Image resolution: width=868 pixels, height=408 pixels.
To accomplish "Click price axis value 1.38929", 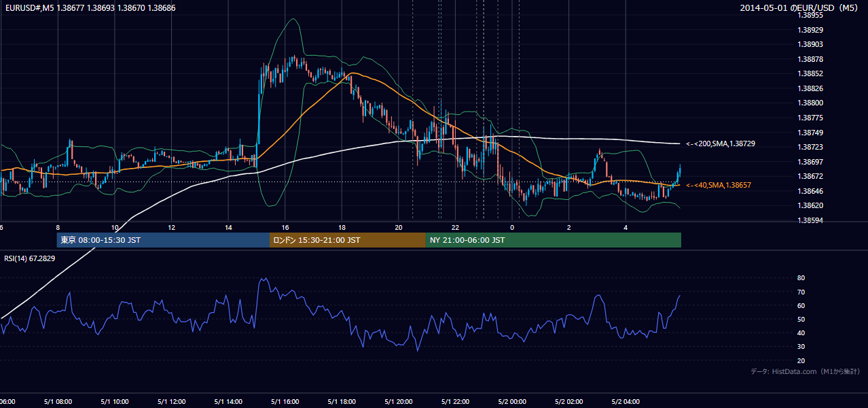I will 810,30.
